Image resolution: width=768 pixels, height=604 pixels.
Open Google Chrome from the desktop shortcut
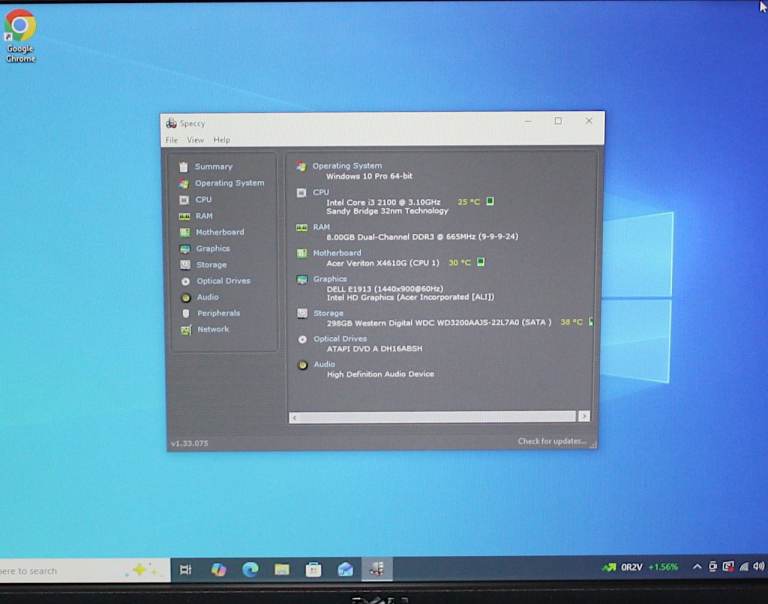pyautogui.click(x=21, y=36)
